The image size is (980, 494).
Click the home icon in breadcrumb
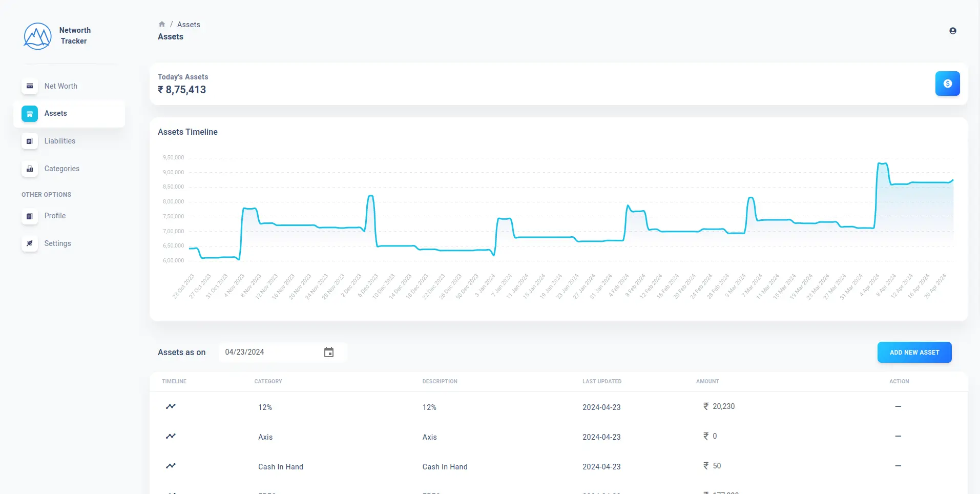point(162,24)
